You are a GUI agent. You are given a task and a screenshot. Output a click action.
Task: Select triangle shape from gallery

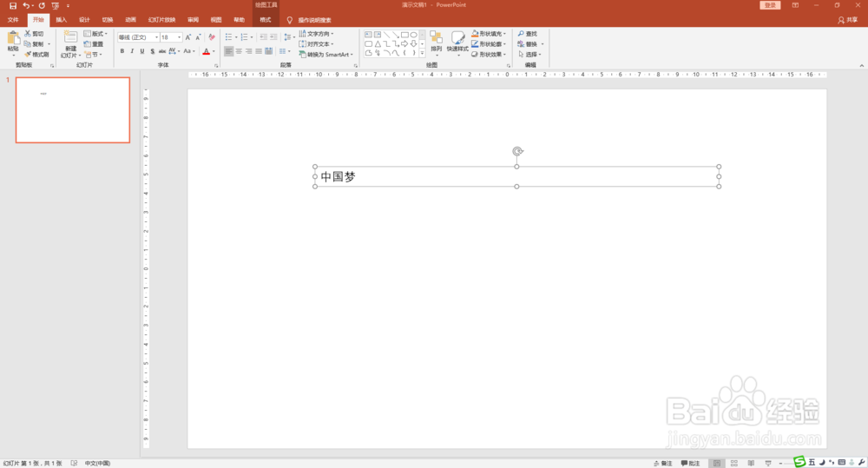(x=378, y=43)
